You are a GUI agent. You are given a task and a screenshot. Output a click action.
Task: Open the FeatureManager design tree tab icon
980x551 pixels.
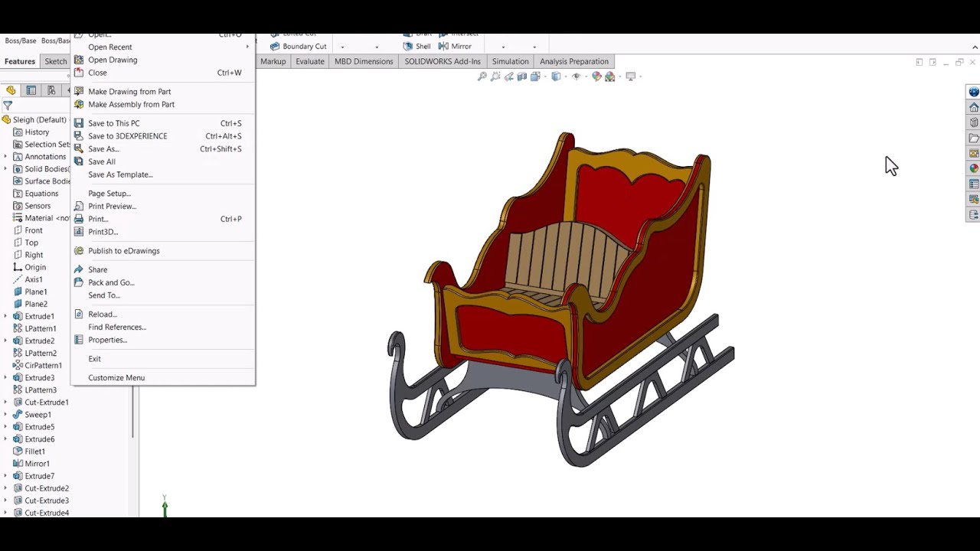pos(11,90)
